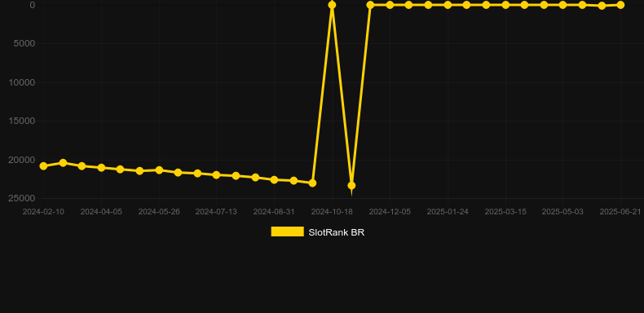
Task: Select the slightly dipped point before the final marker
Action: pyautogui.click(x=602, y=6)
